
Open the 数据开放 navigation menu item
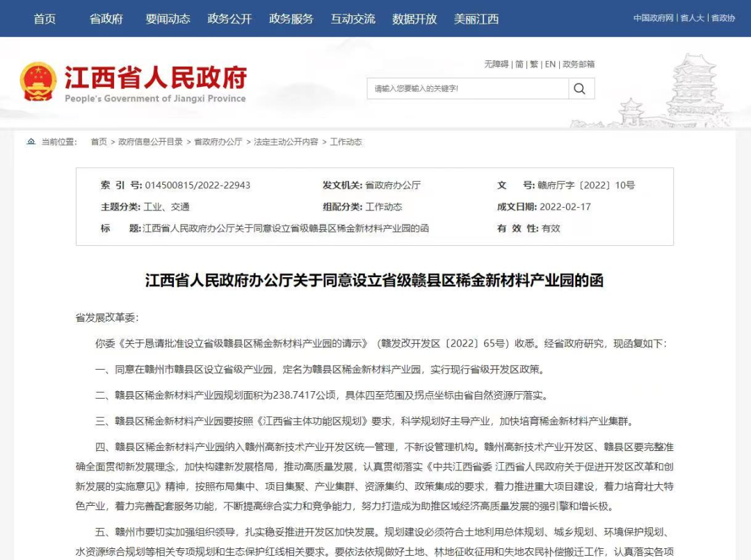(414, 19)
